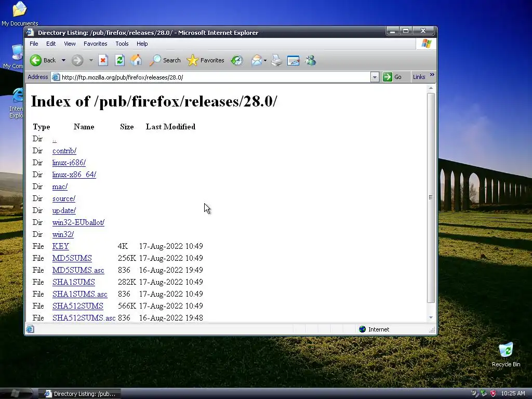
Task: Click the Internet zone globe icon
Action: click(362, 329)
